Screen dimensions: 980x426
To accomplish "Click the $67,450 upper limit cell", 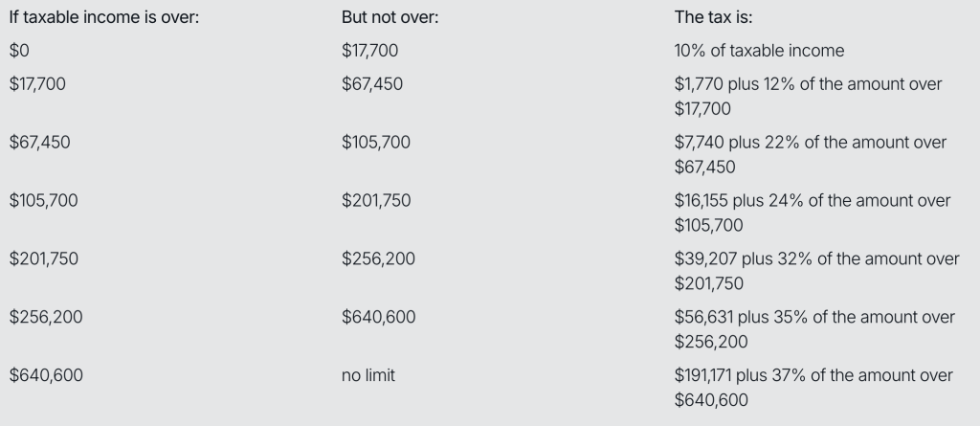I will point(372,84).
